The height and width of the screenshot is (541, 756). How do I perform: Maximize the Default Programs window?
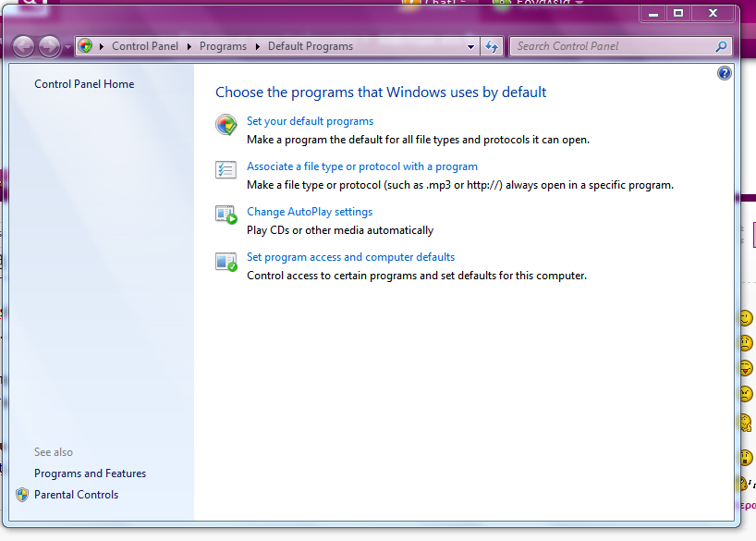pyautogui.click(x=677, y=14)
